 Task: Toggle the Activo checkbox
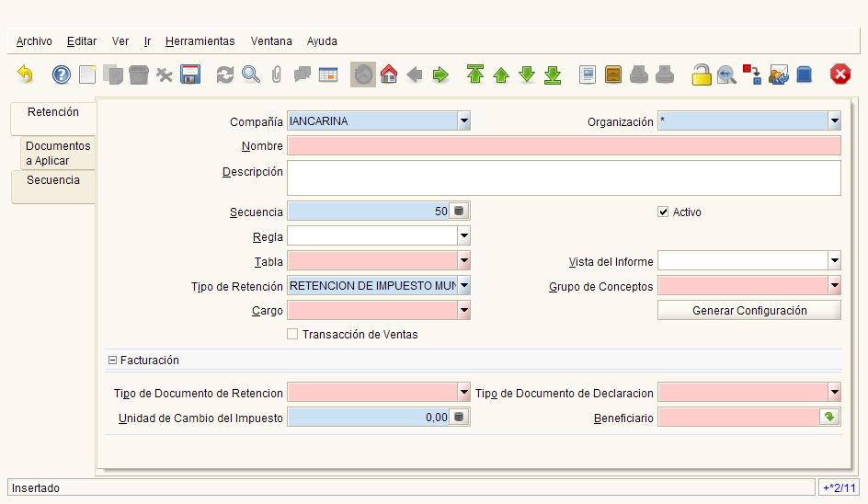(x=663, y=212)
